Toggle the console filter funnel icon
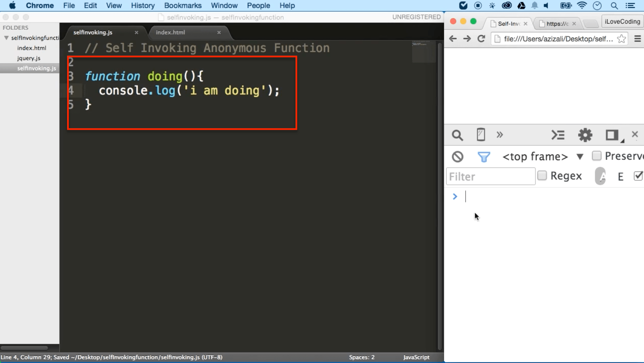 (484, 157)
